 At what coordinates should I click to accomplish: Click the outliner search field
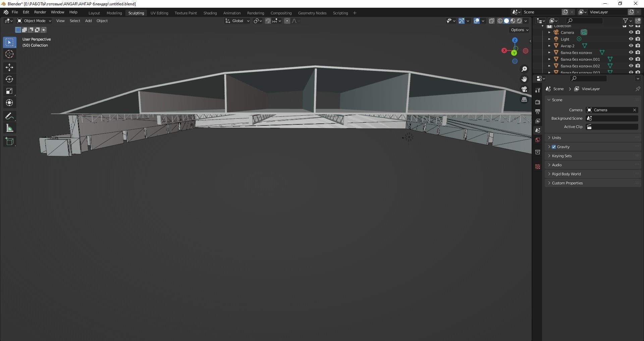(x=585, y=20)
